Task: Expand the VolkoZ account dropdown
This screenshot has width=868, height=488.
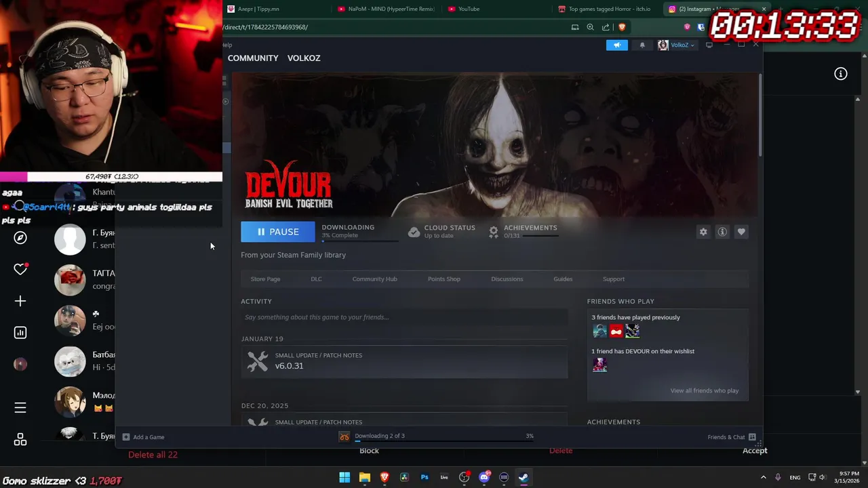Action: (692, 45)
